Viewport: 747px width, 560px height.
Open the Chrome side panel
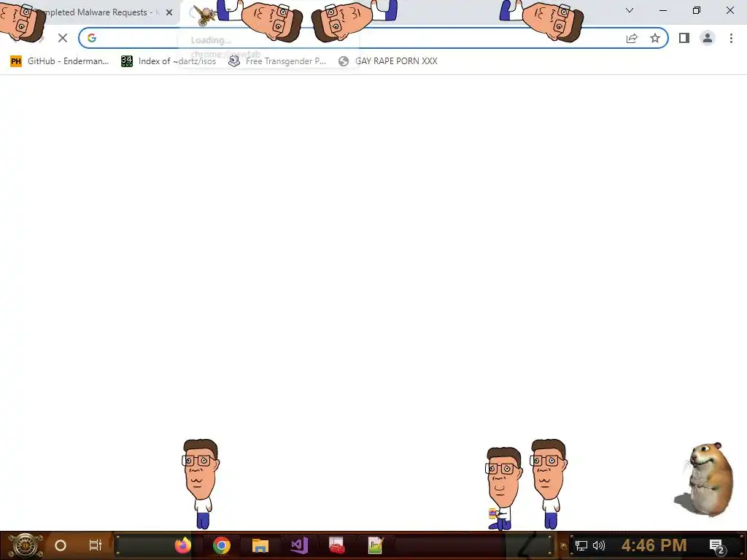[x=684, y=38]
